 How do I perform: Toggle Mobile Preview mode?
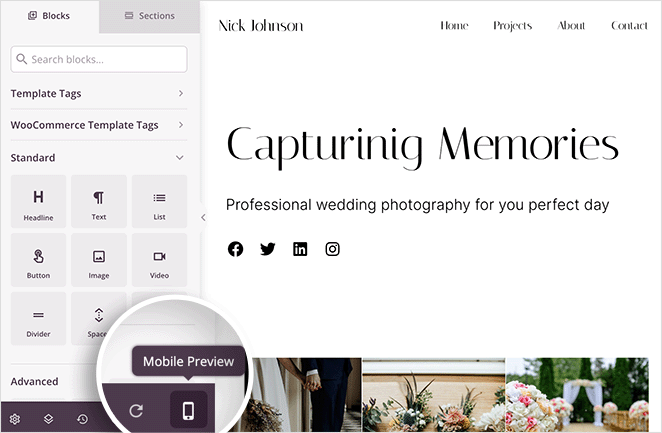(188, 410)
